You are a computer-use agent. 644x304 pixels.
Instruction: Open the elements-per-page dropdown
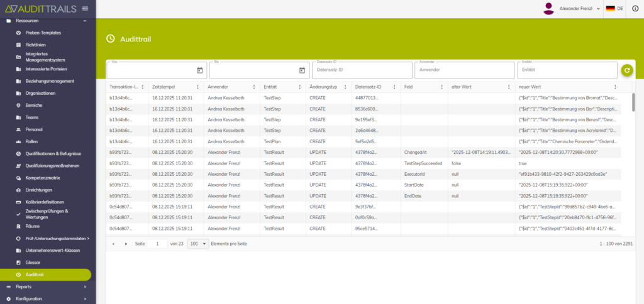pyautogui.click(x=198, y=243)
